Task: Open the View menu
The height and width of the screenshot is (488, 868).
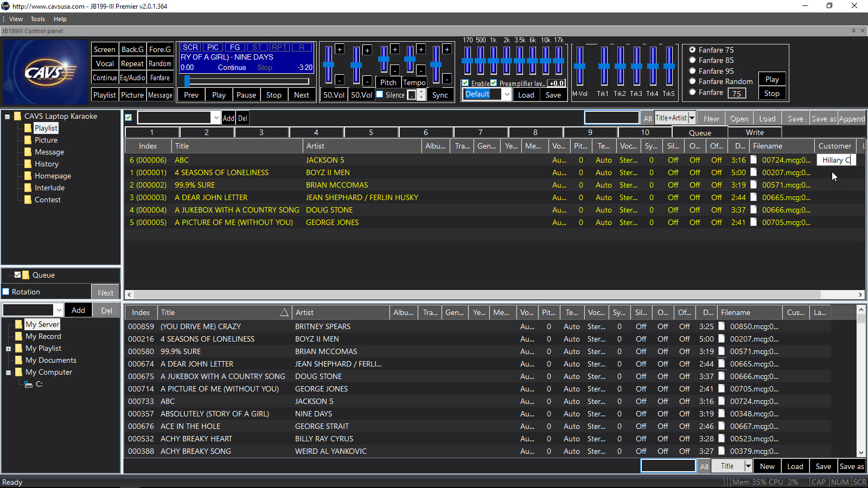Action: pos(16,19)
